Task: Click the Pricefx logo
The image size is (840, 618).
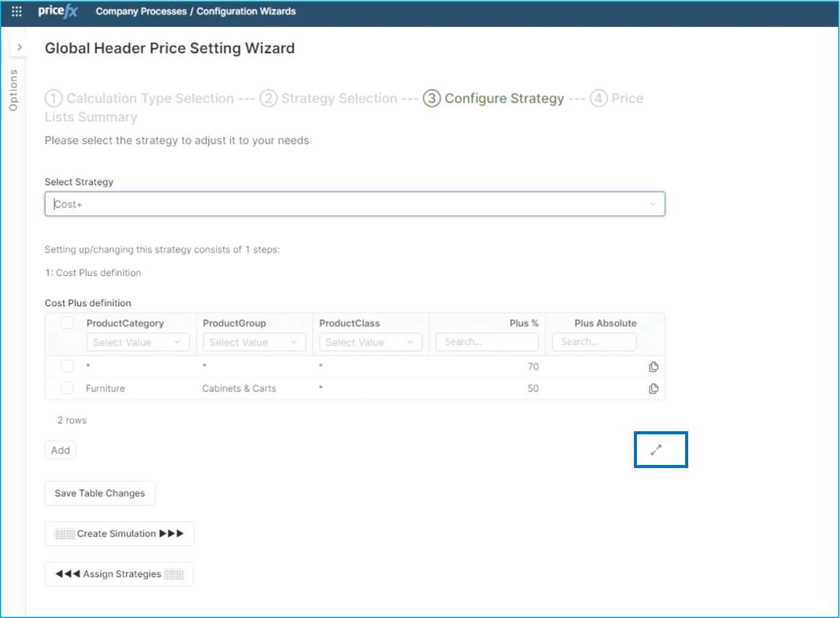Action: (58, 11)
